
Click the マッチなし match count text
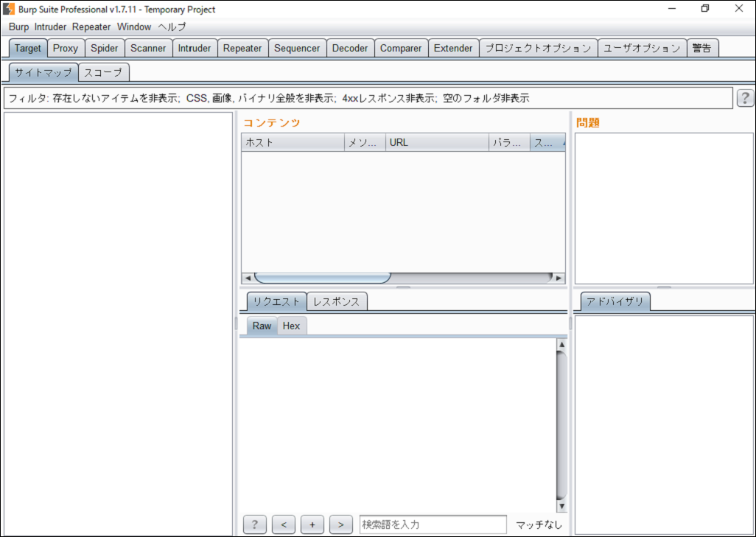[x=539, y=524]
